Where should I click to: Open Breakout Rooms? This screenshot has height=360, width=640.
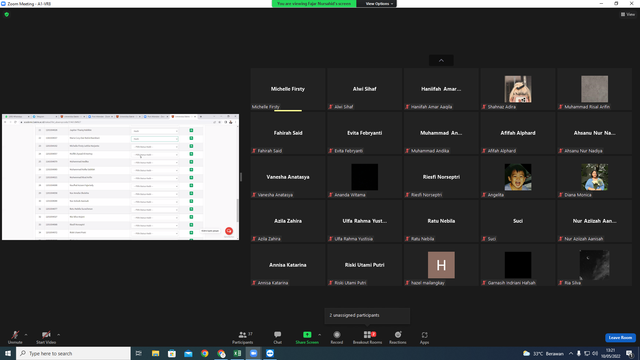click(x=367, y=337)
